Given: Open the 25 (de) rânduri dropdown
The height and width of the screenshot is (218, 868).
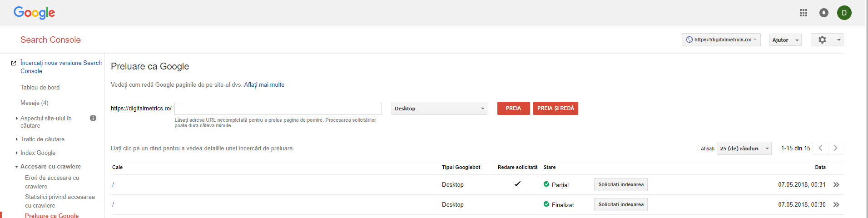Looking at the screenshot, I should pos(744,149).
